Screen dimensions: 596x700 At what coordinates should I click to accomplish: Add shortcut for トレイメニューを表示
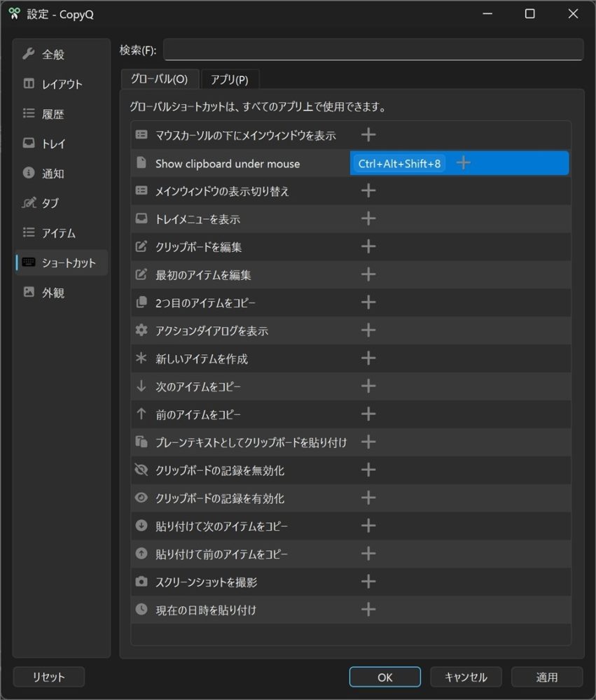pos(368,218)
